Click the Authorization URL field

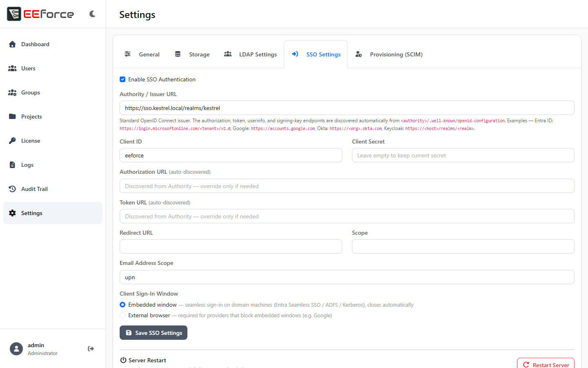pyautogui.click(x=347, y=186)
